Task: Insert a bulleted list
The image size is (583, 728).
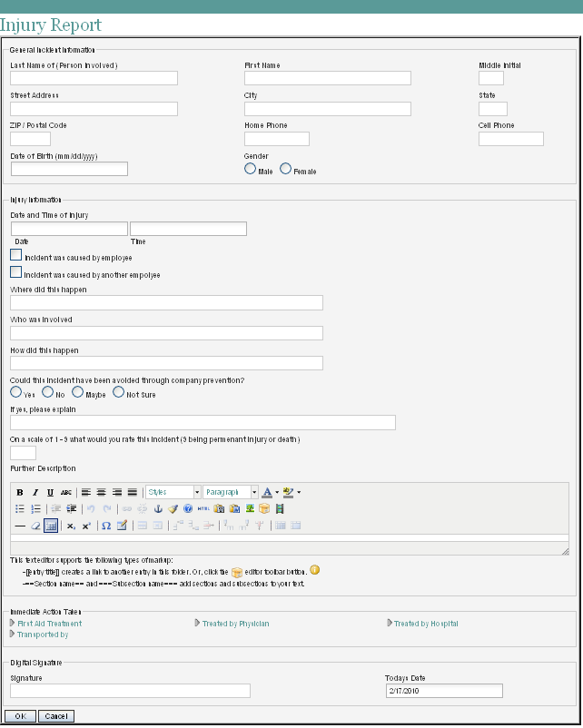Action: pos(20,509)
